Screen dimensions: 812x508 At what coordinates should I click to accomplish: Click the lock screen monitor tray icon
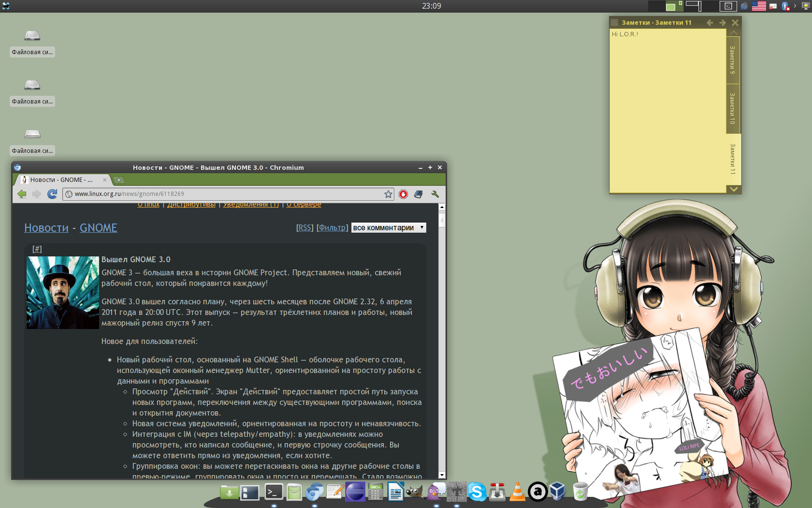tap(805, 6)
